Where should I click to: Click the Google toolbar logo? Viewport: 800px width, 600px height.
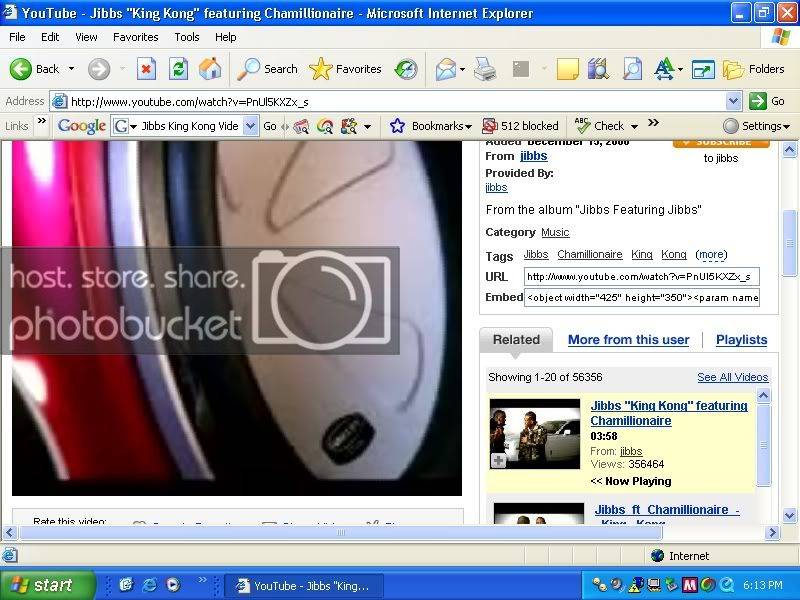82,126
